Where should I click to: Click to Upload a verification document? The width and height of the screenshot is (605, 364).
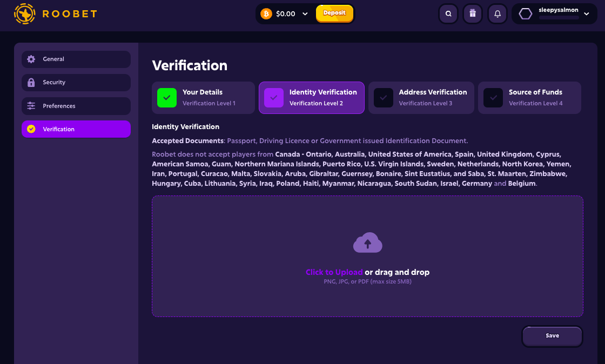pyautogui.click(x=334, y=272)
